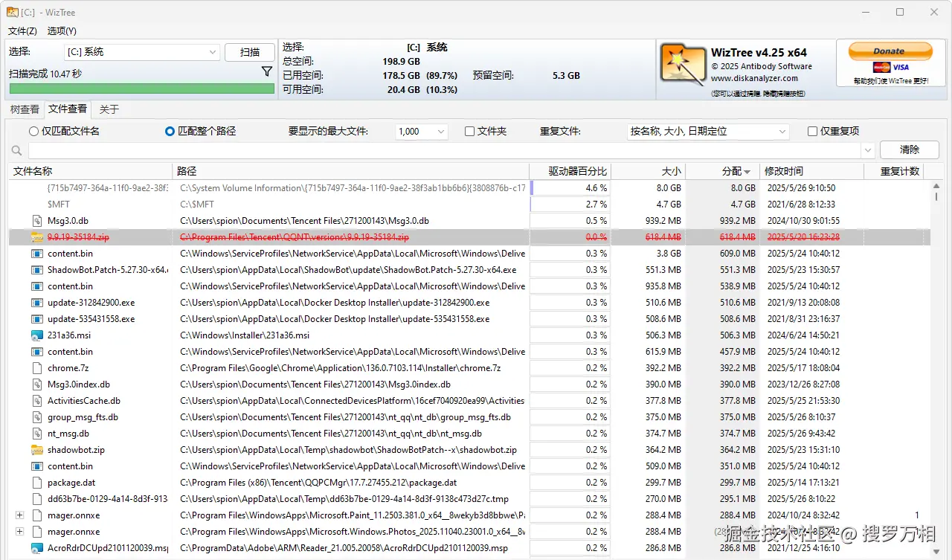This screenshot has height=560, width=952.
Task: Click the search magnifier icon
Action: (16, 150)
